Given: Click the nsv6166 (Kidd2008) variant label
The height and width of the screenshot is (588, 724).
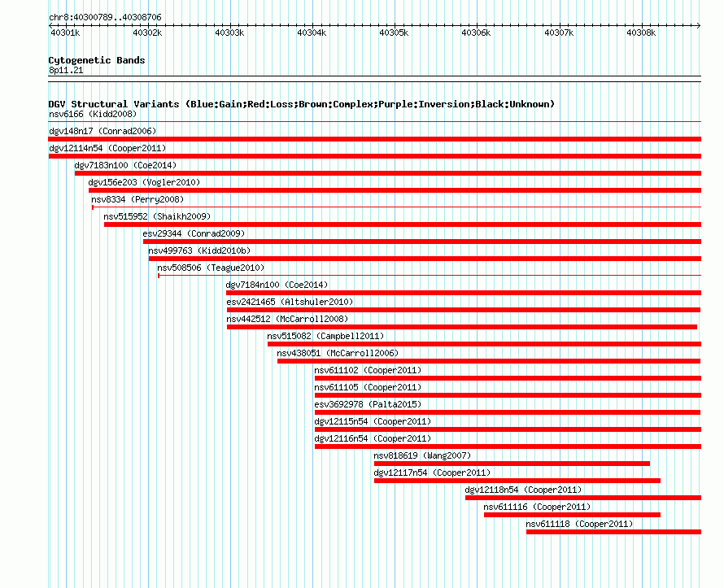Looking at the screenshot, I should click(93, 114).
